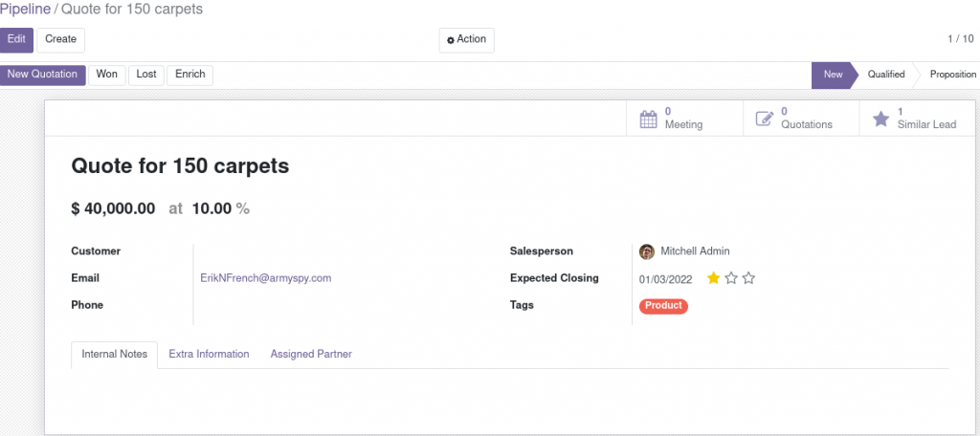Set priority to the second star
Screen dimensions: 980x436
coord(731,278)
